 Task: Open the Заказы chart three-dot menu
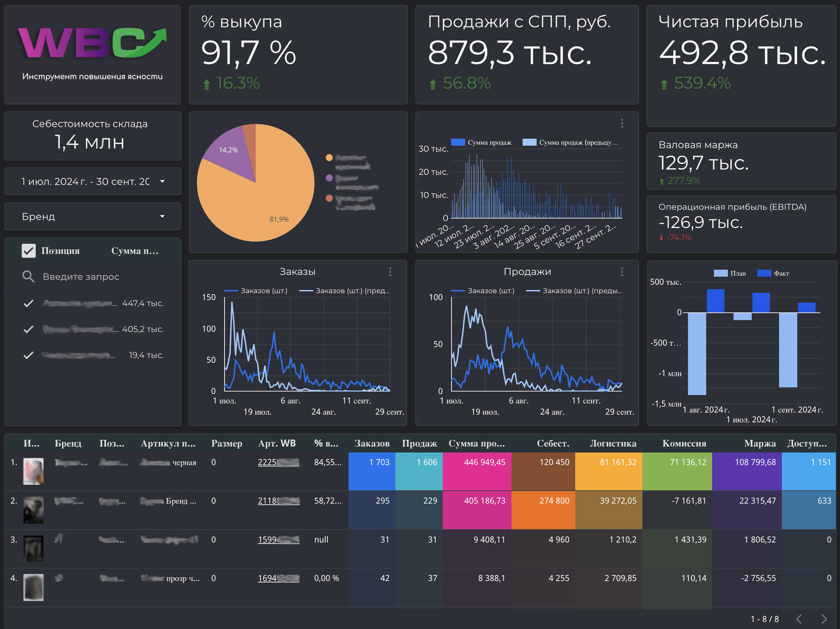[x=390, y=271]
